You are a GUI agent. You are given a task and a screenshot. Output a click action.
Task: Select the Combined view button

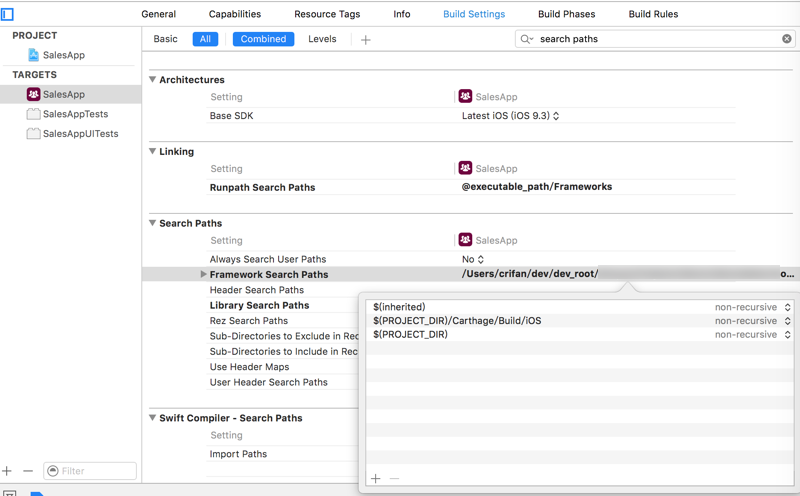(264, 39)
